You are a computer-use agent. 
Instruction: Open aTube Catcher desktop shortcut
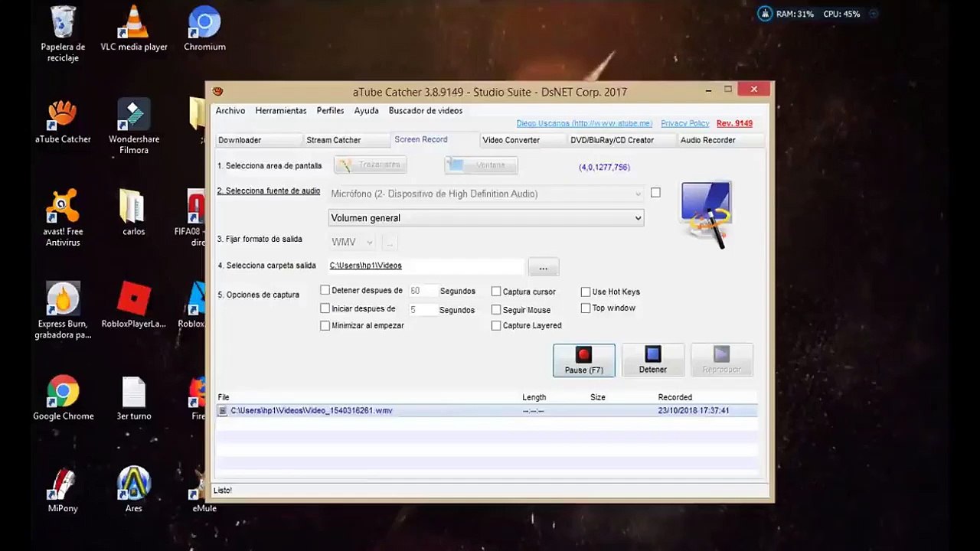(x=63, y=122)
